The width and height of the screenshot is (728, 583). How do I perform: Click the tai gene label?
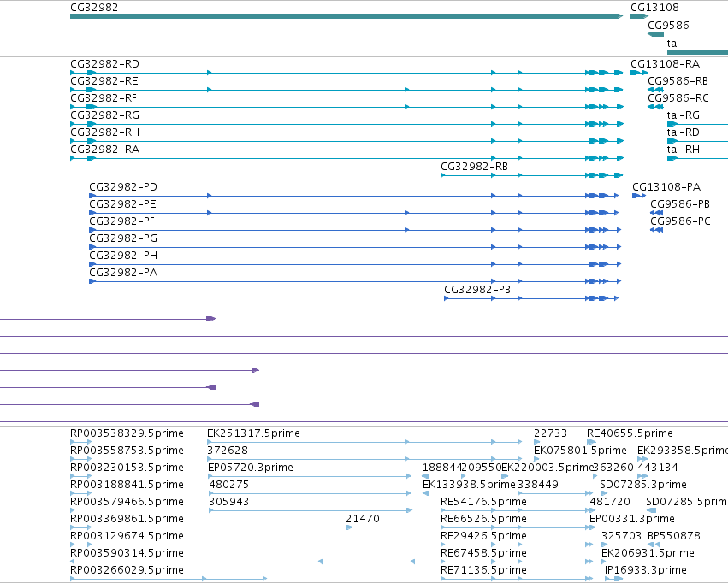672,43
